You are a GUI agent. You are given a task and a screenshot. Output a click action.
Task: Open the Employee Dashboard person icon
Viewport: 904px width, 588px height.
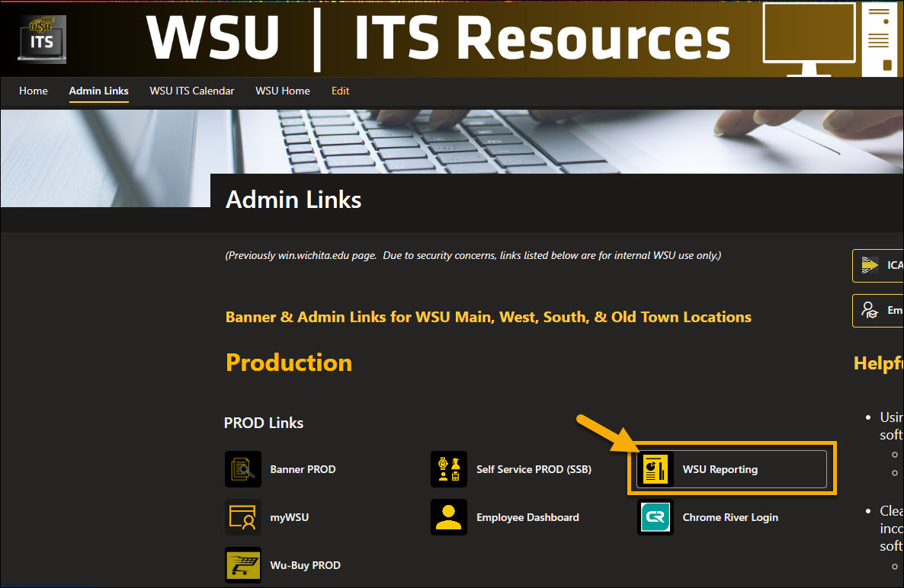pyautogui.click(x=448, y=516)
